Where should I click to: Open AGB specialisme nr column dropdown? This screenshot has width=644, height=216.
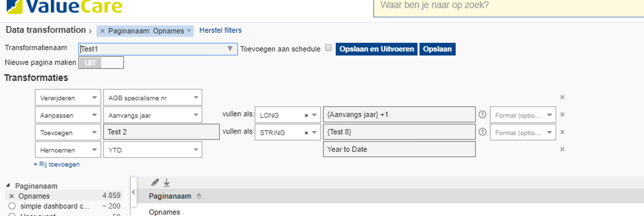tap(196, 98)
